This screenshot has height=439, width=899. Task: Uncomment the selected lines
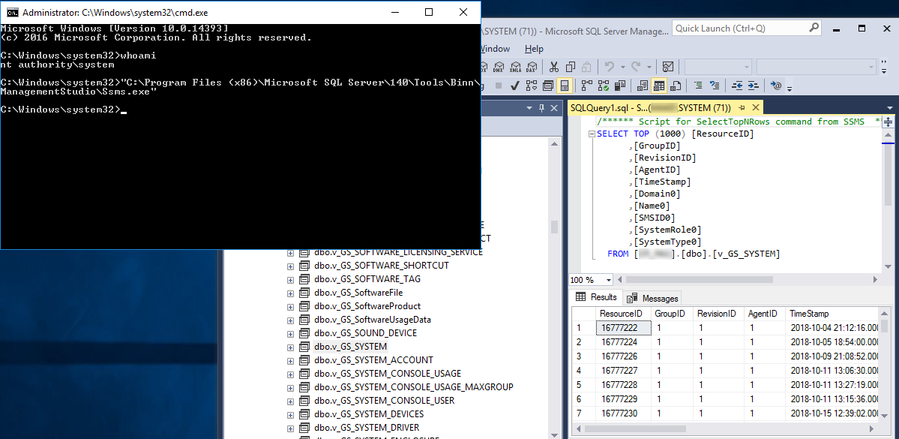click(x=714, y=85)
